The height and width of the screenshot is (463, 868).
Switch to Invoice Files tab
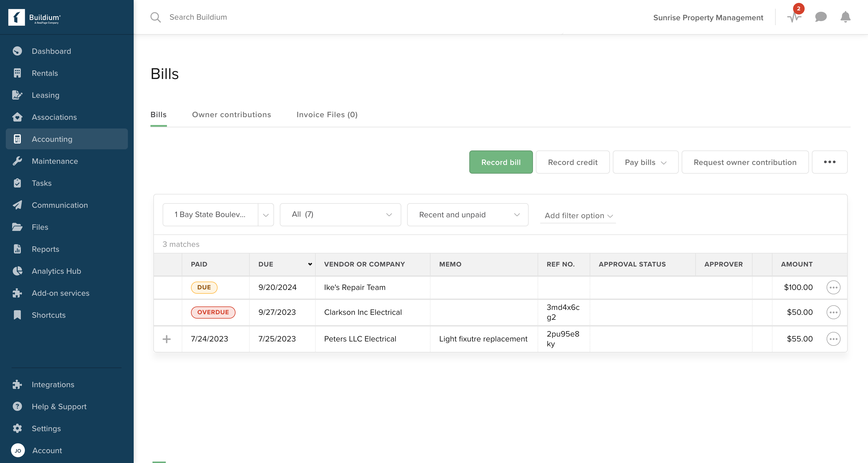click(x=326, y=115)
